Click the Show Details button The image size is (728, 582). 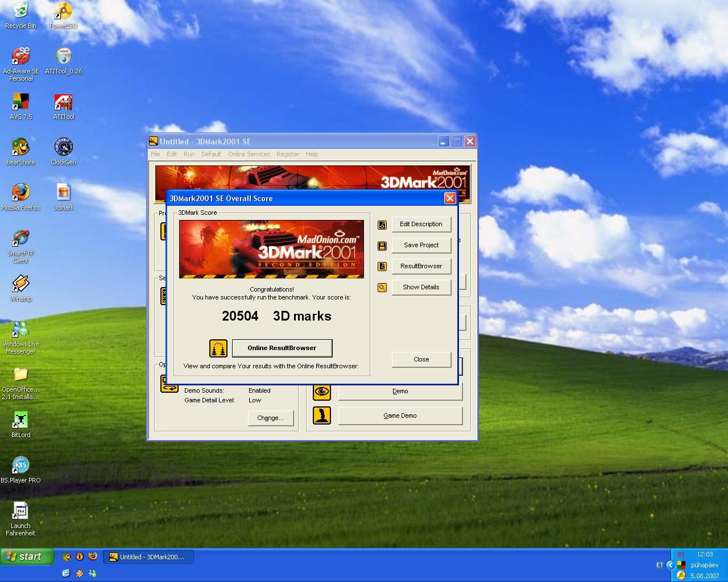coord(421,287)
